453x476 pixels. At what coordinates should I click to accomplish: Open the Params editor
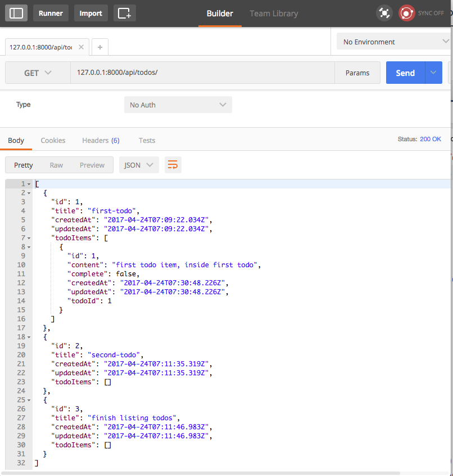pyautogui.click(x=357, y=73)
